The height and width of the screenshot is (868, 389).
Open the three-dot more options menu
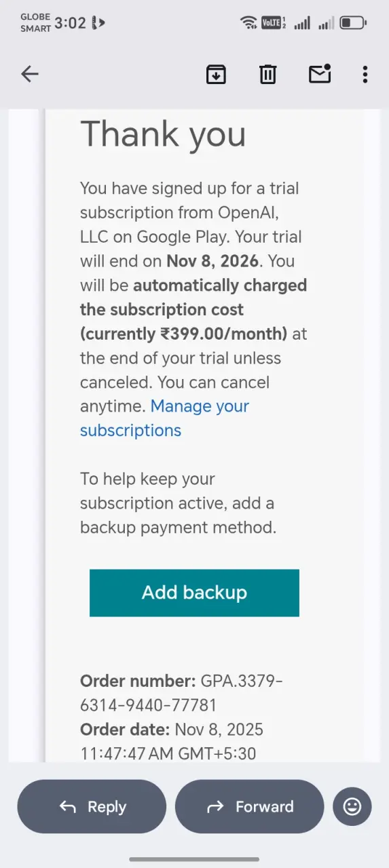365,74
